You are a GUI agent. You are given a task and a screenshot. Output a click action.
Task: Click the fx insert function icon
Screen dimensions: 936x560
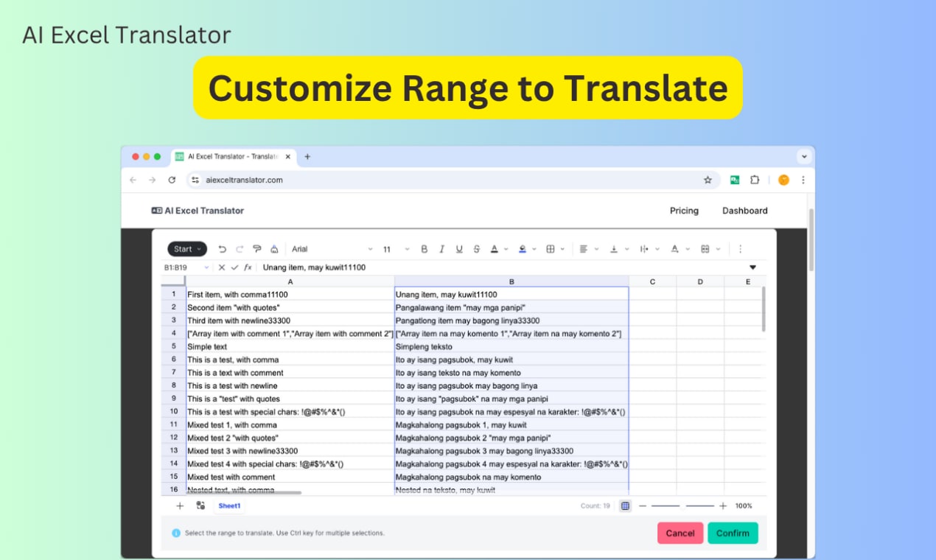tap(248, 267)
